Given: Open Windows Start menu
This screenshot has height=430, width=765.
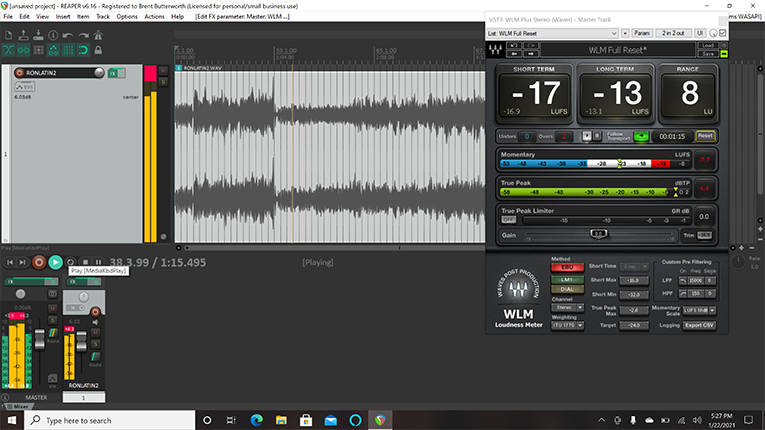Looking at the screenshot, I should point(12,420).
